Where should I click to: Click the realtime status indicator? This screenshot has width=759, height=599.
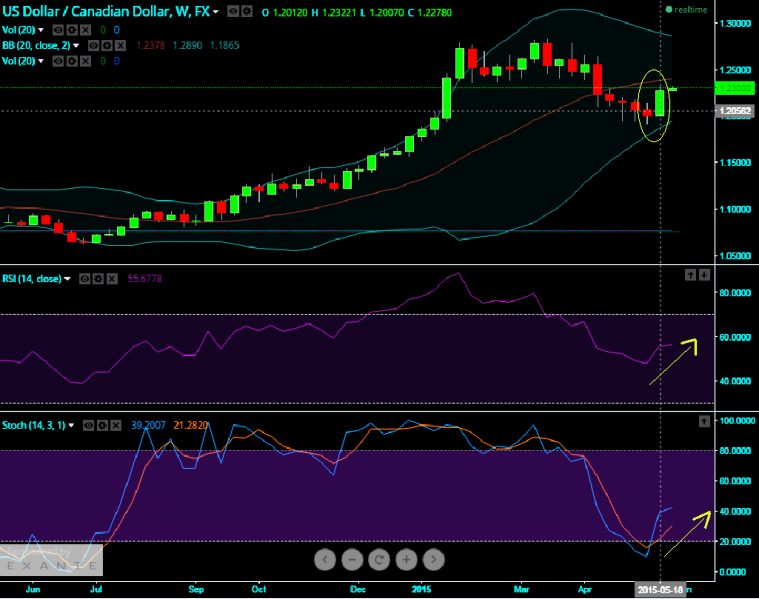686,10
